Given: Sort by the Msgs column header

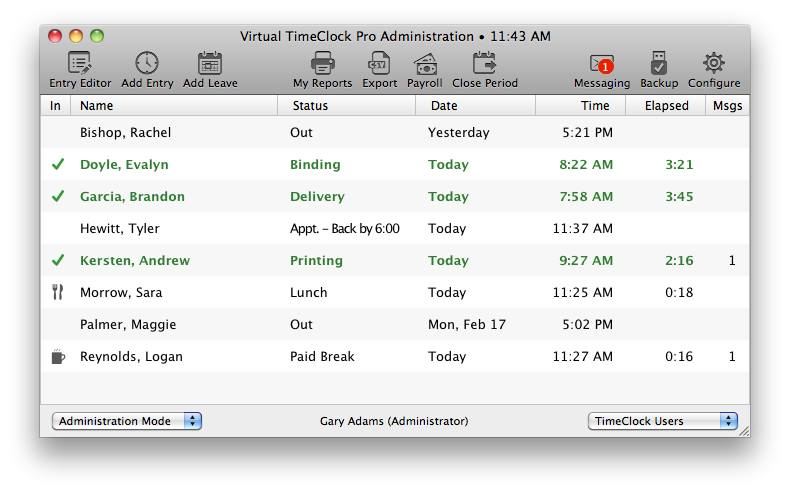Looking at the screenshot, I should 728,106.
